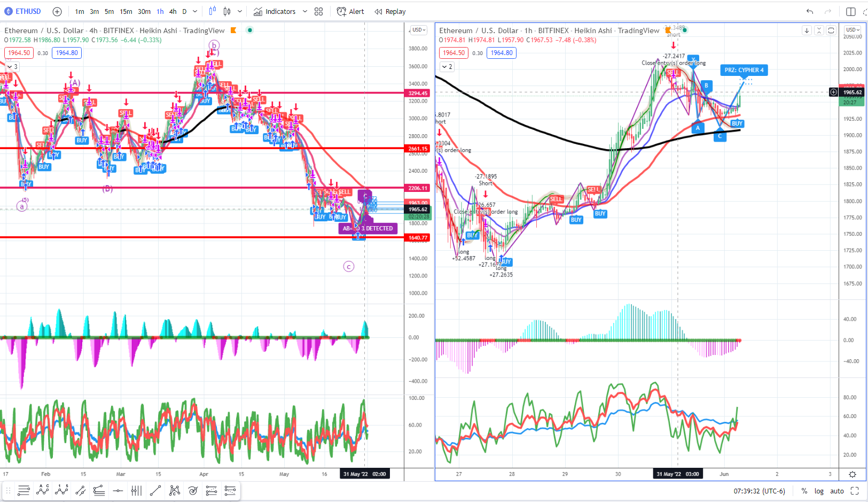Select the 3m timeframe

94,11
